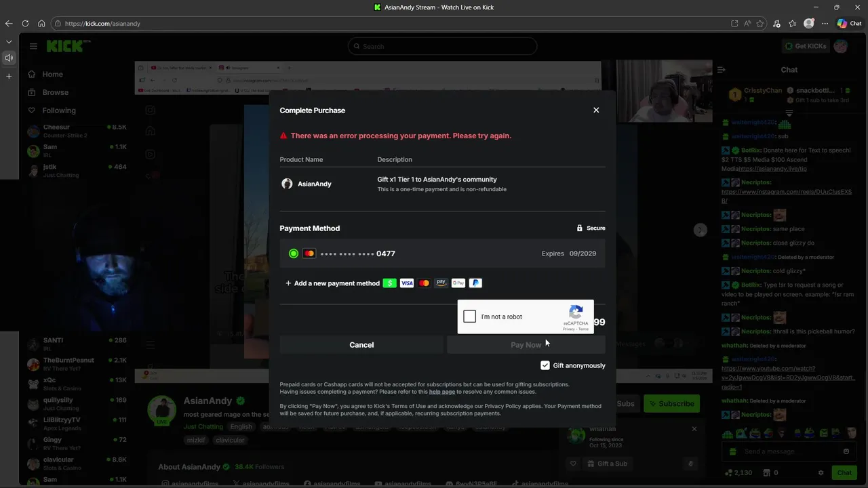Open the Favorites collection icon
The height and width of the screenshot is (488, 868).
tap(793, 23)
